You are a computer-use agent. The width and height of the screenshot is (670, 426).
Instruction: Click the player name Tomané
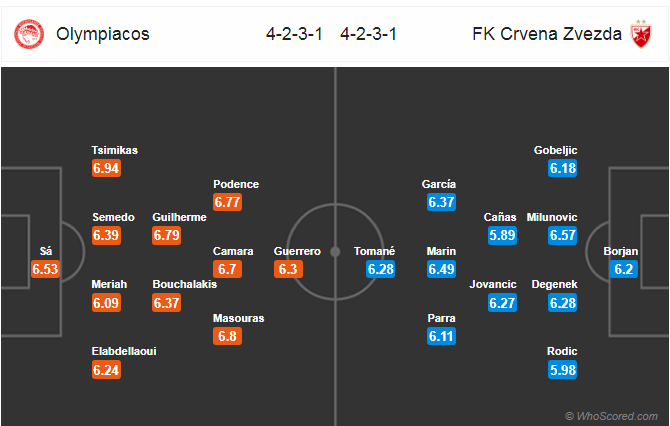click(x=374, y=251)
